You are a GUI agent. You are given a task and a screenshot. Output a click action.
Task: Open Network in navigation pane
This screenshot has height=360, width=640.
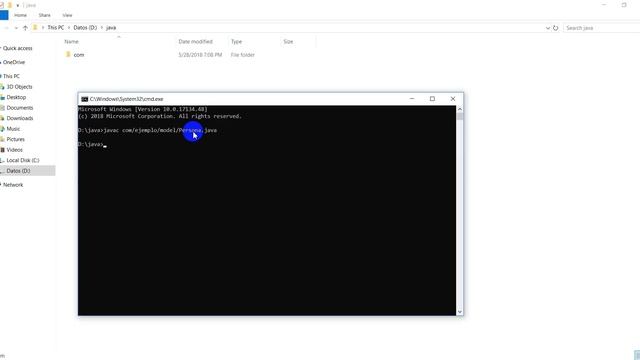[x=13, y=185]
